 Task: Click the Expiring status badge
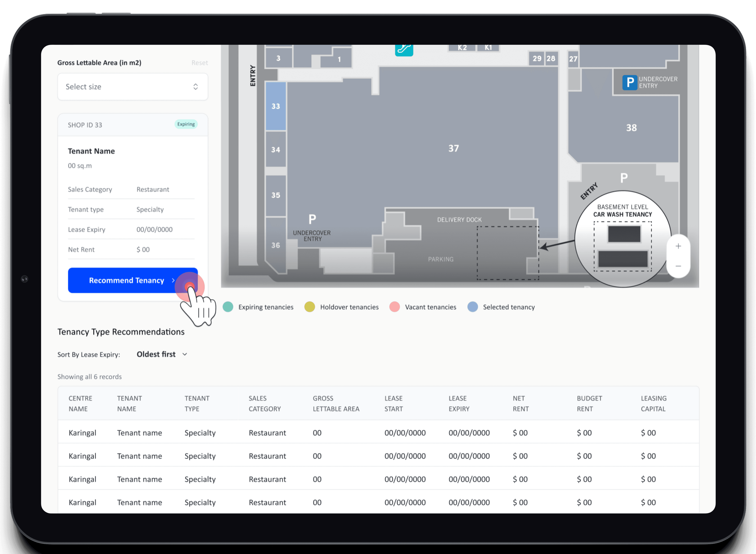tap(186, 124)
